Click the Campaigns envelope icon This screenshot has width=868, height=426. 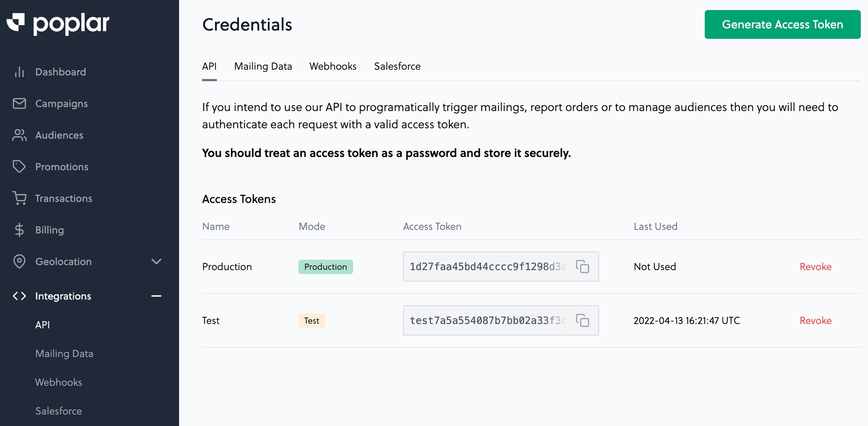19,104
